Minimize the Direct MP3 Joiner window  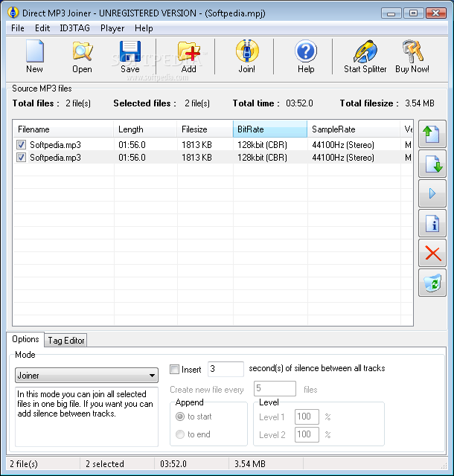[391, 13]
